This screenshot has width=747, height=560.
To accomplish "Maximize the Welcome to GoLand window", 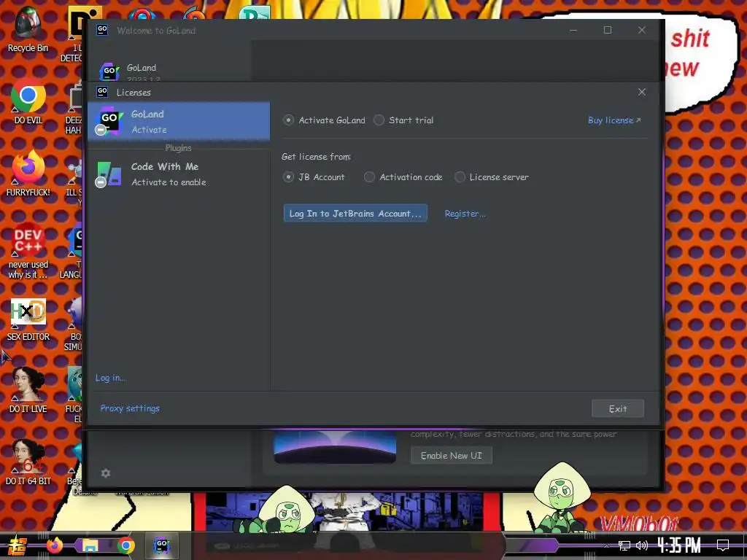I will pos(608,30).
